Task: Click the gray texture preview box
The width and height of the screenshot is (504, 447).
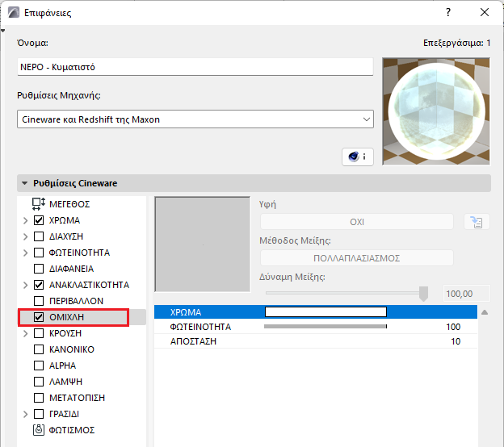Action: point(202,244)
